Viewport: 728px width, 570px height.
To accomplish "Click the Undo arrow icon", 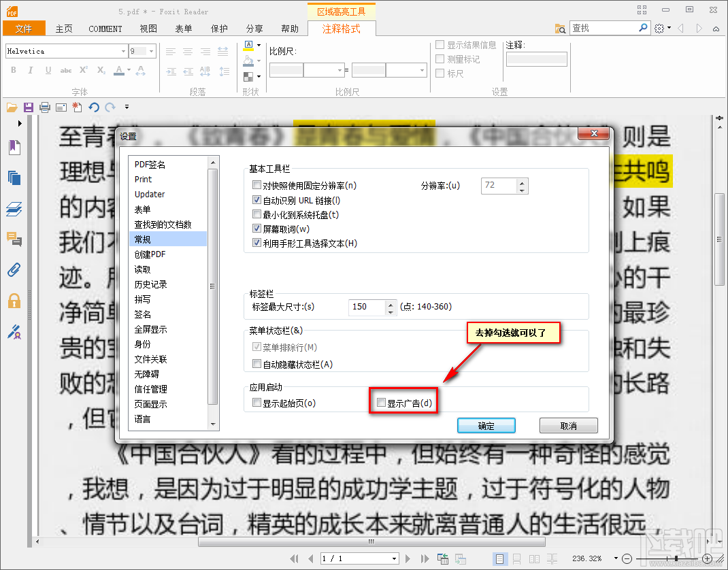I will (x=95, y=107).
